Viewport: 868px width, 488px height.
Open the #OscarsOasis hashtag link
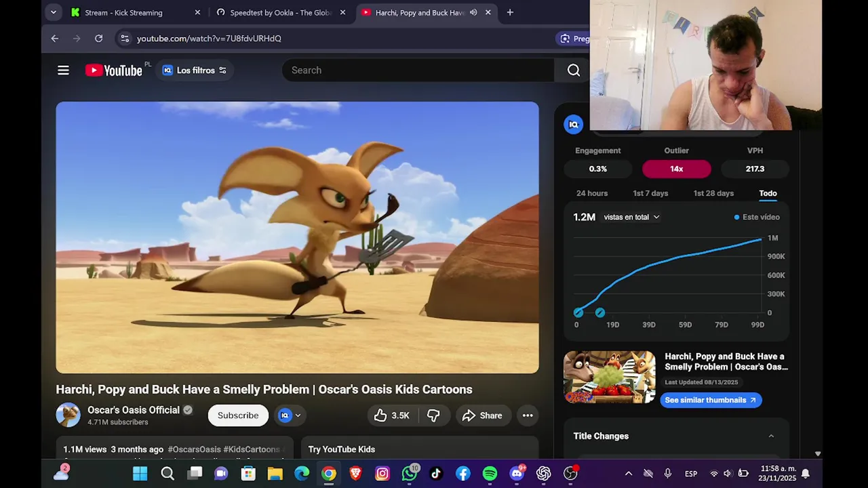coord(194,449)
